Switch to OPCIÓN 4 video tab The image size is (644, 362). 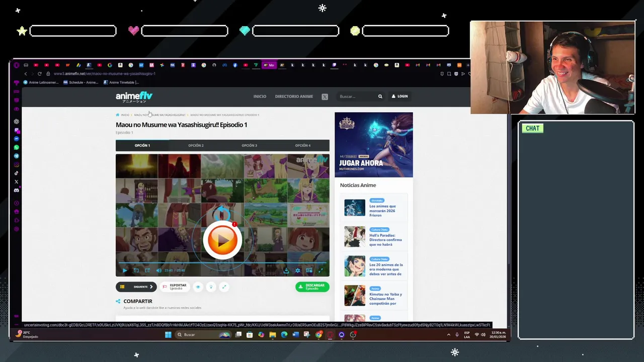303,145
